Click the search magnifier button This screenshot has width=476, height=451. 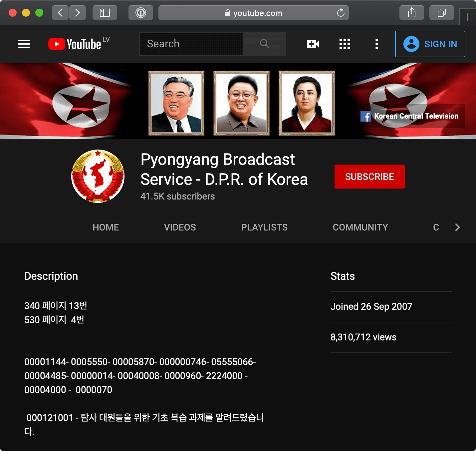(265, 44)
